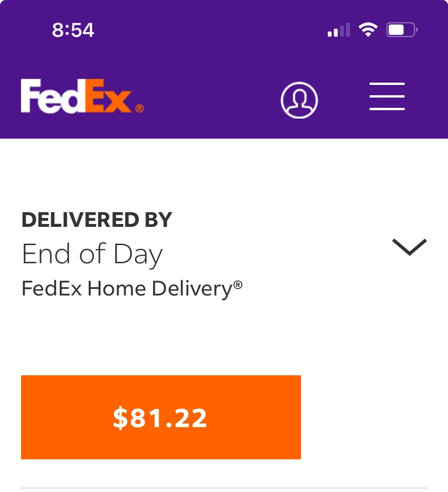The image size is (448, 492).
Task: Open the user profile sign-in icon
Action: (x=299, y=100)
